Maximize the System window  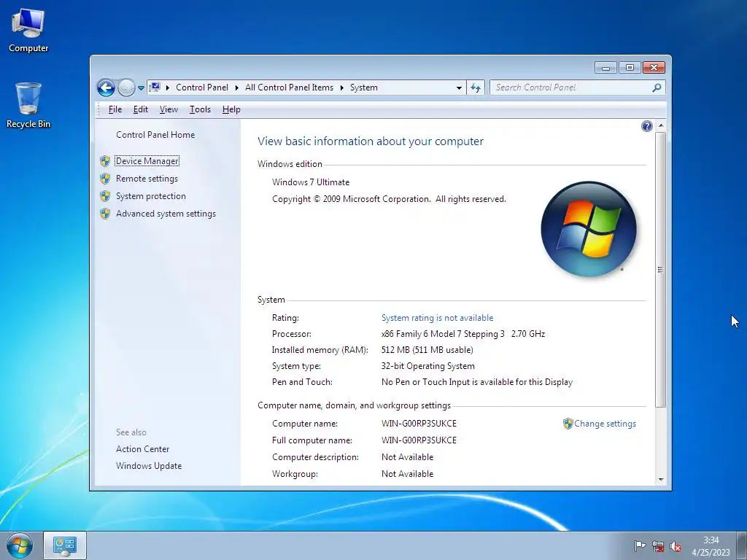tap(630, 68)
